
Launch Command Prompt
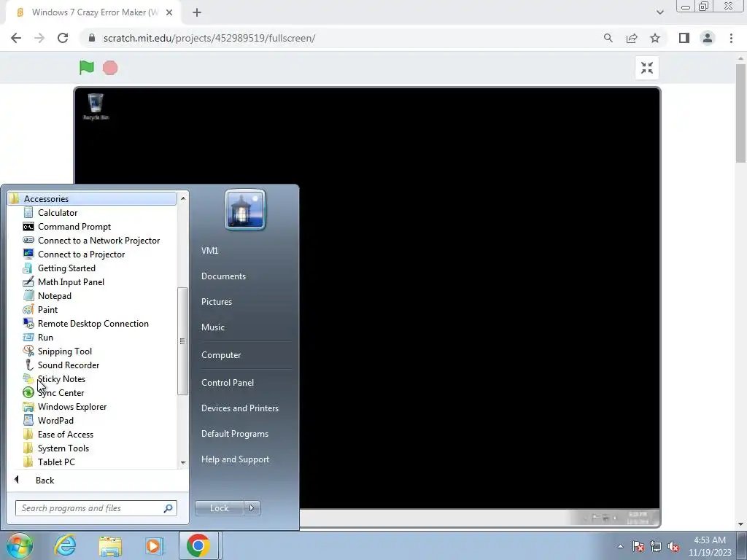pos(74,227)
